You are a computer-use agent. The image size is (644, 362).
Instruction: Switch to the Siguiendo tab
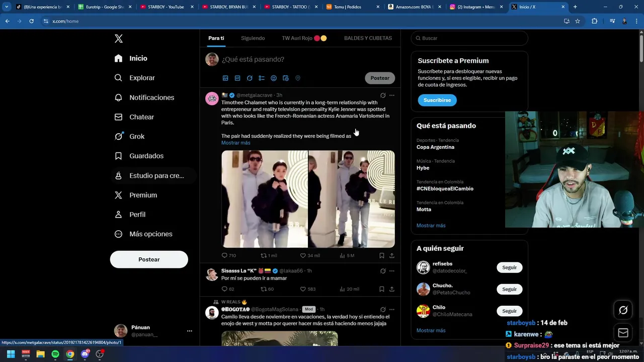(253, 38)
